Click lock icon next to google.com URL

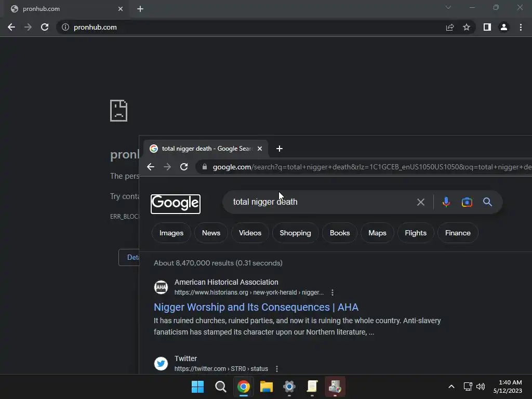pos(205,167)
